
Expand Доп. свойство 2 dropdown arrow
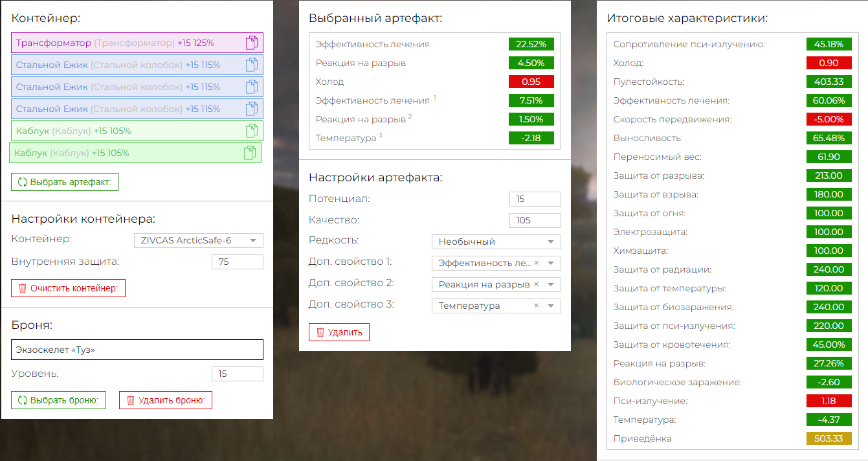pos(551,284)
